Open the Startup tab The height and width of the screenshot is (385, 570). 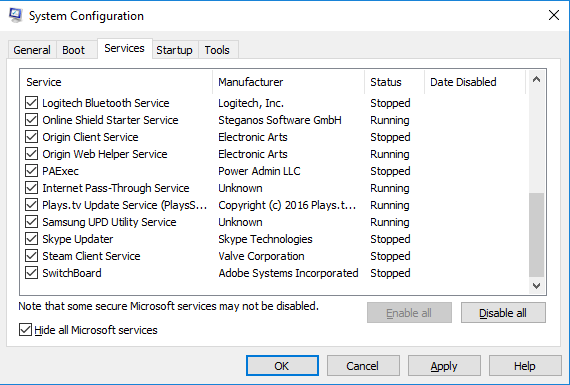[174, 50]
